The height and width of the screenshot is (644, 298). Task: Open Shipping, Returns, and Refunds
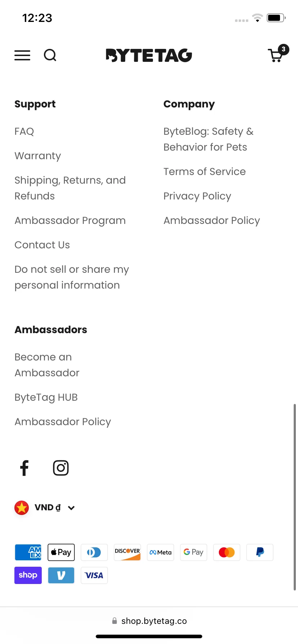pyautogui.click(x=70, y=188)
